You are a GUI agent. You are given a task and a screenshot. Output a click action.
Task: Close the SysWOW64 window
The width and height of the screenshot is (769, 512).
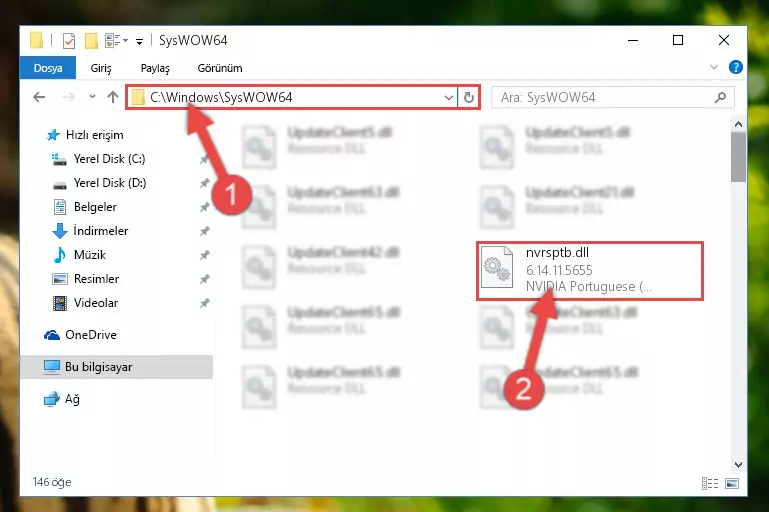tap(723, 40)
